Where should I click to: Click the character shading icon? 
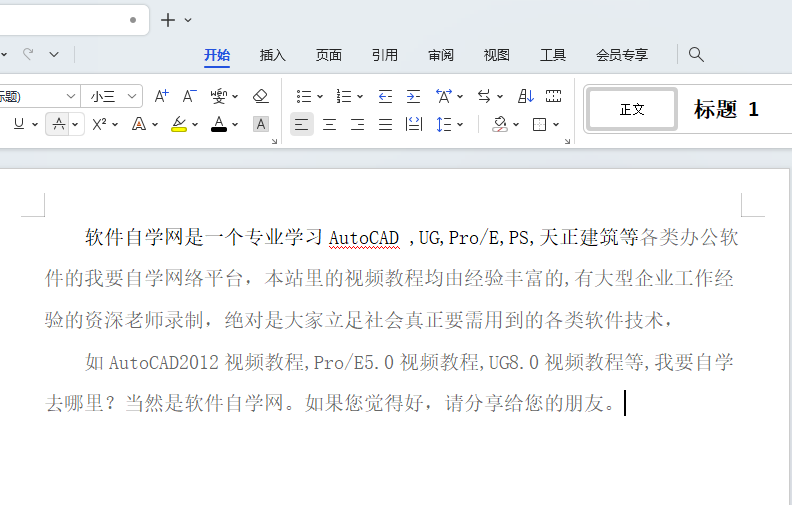click(x=261, y=124)
